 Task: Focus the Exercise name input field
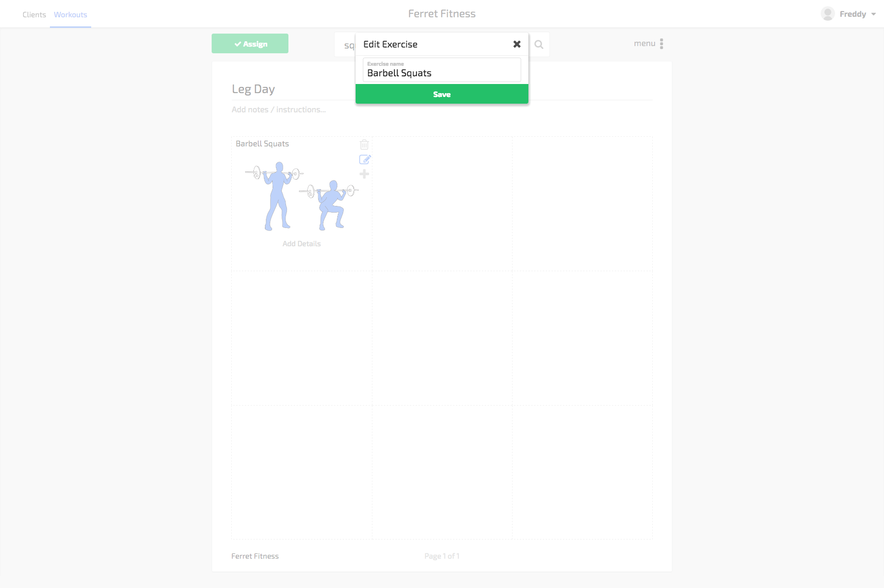pos(442,70)
